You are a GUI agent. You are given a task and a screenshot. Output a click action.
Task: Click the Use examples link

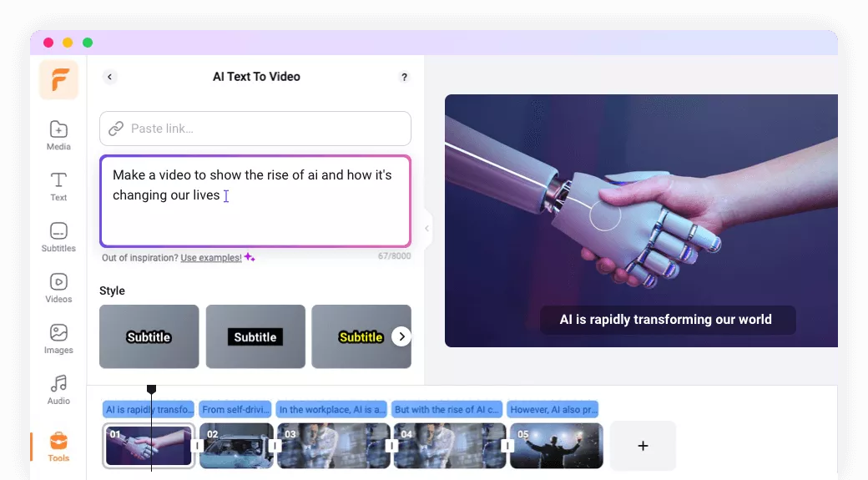pyautogui.click(x=210, y=258)
